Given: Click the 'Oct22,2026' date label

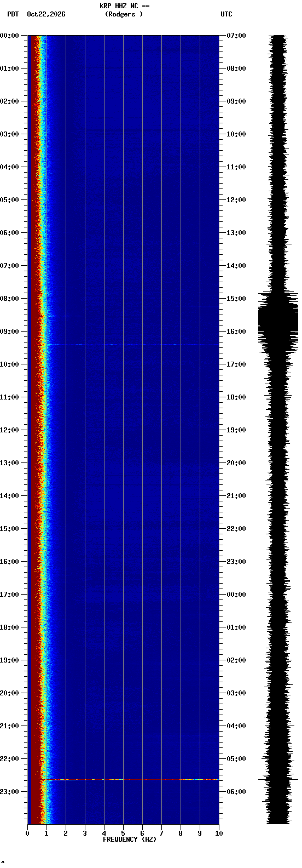Looking at the screenshot, I should tap(46, 14).
